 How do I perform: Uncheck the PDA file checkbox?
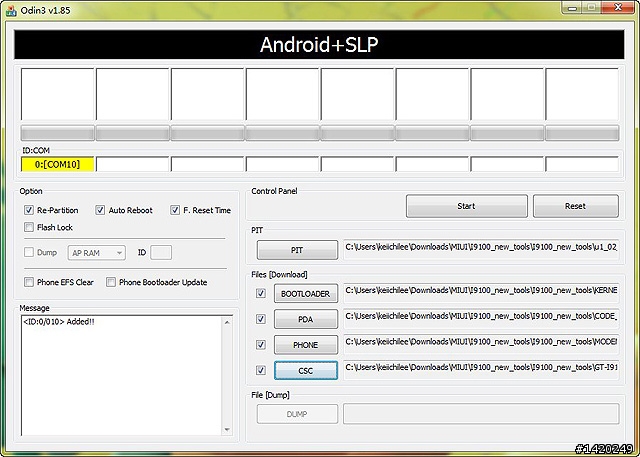tap(261, 319)
